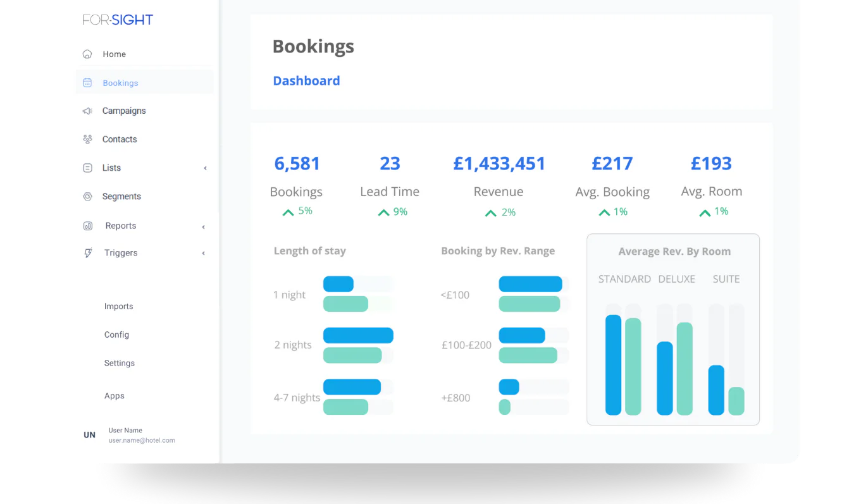The width and height of the screenshot is (861, 504).
Task: Open the Config link
Action: (116, 335)
